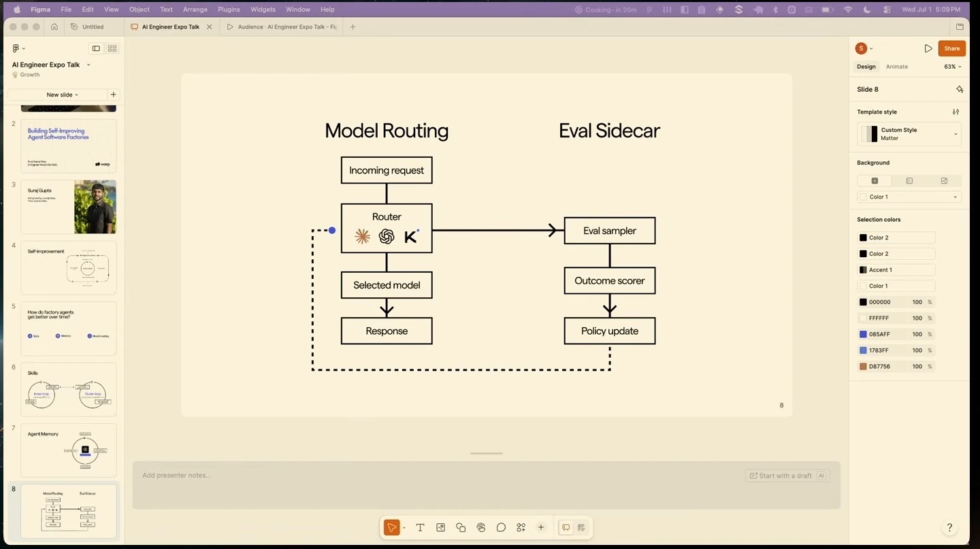Open the move tool variants chevron

point(404,528)
